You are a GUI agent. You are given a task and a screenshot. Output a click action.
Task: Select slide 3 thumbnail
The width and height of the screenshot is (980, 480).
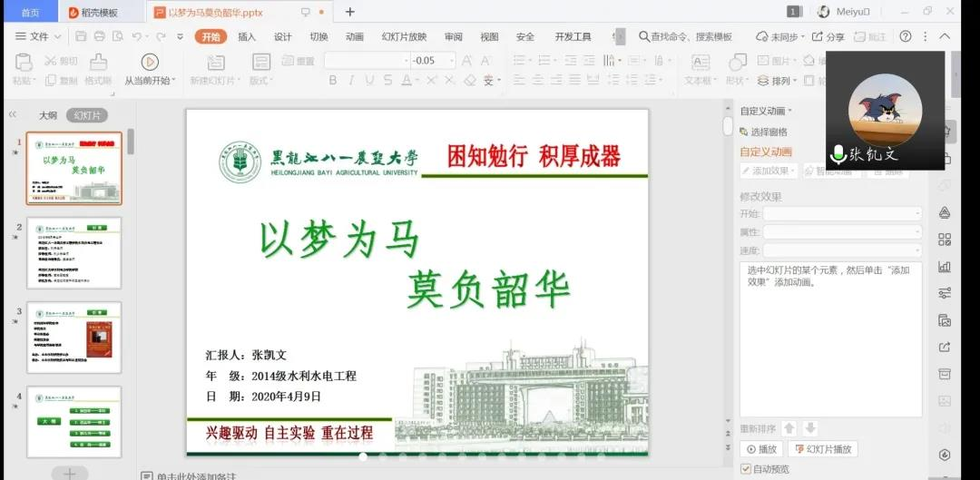(x=73, y=338)
